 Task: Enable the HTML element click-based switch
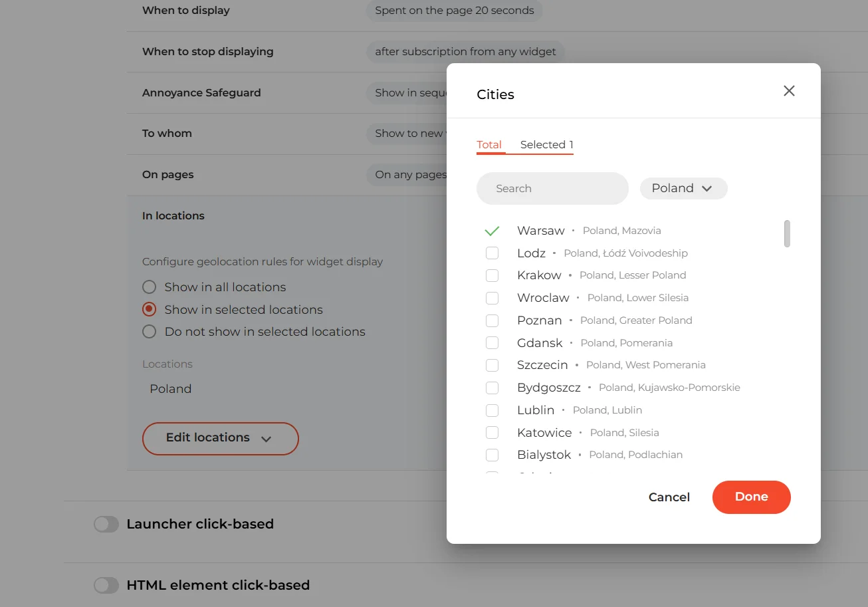(x=106, y=586)
